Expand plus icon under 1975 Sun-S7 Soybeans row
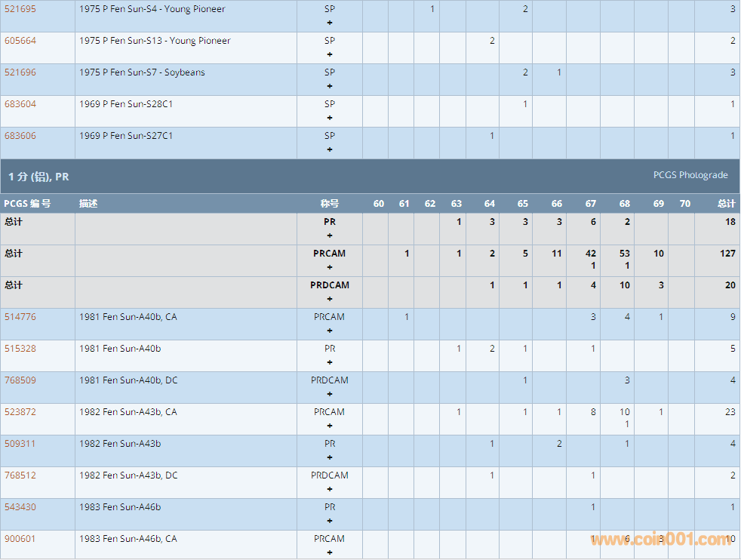This screenshot has width=741, height=560. (x=330, y=86)
